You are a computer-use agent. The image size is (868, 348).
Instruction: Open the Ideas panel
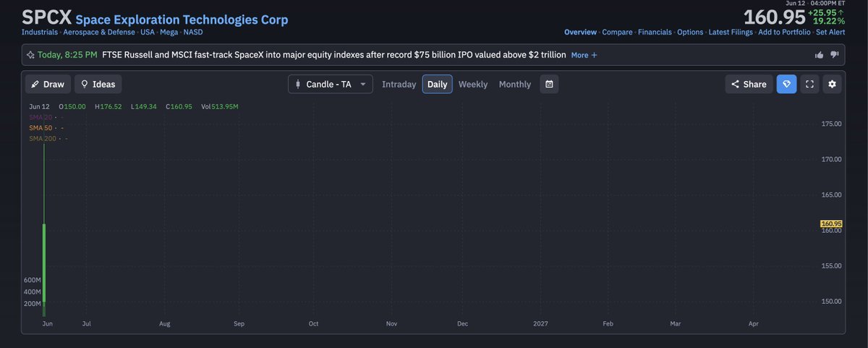point(98,84)
